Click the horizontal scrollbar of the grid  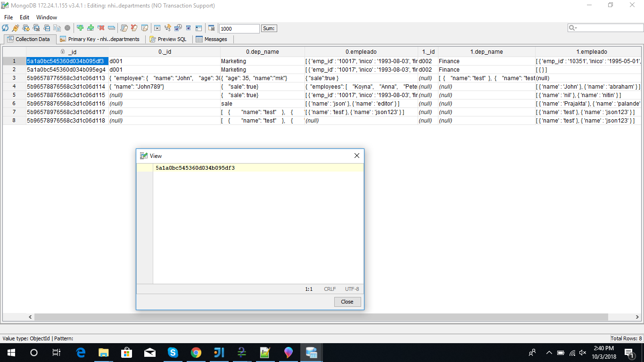(x=322, y=317)
